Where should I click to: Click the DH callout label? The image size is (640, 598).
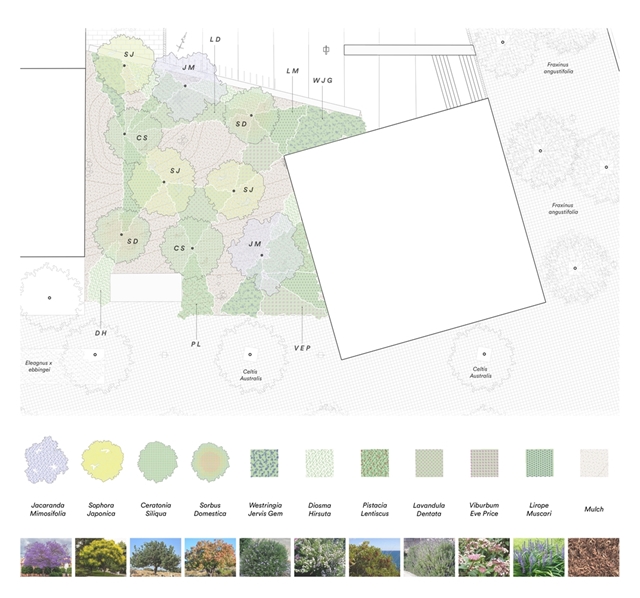[101, 333]
